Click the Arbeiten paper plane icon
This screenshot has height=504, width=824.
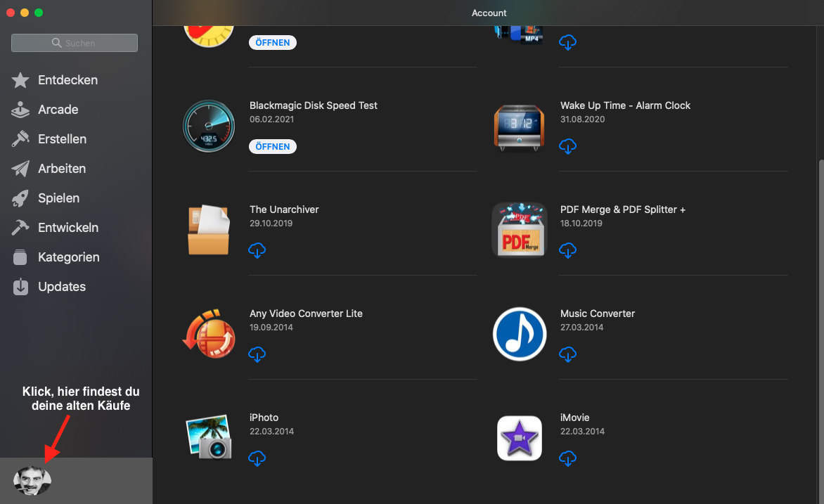pyautogui.click(x=20, y=169)
